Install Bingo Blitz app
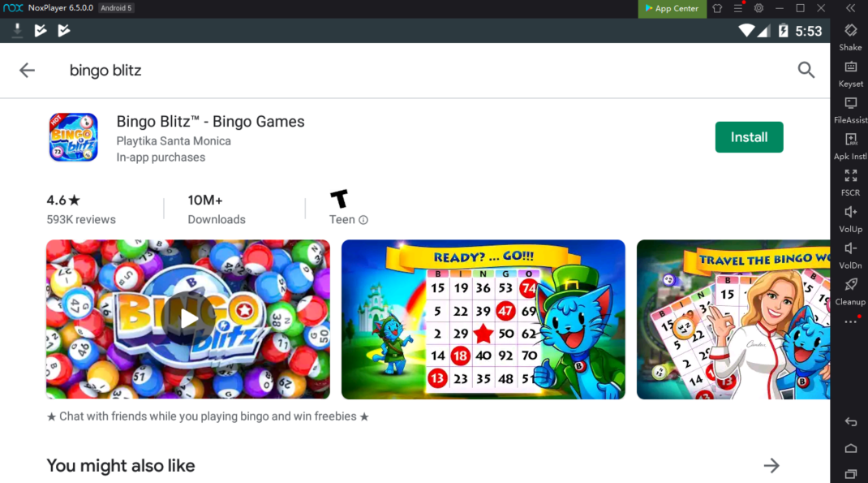Screen dimensions: 868x483 coord(749,137)
